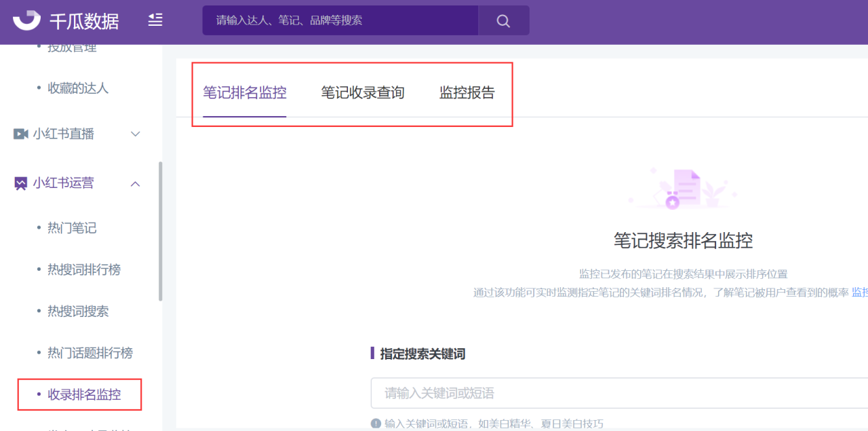Image resolution: width=868 pixels, height=431 pixels.
Task: Click the 千瓜数据 logo icon
Action: 26,20
